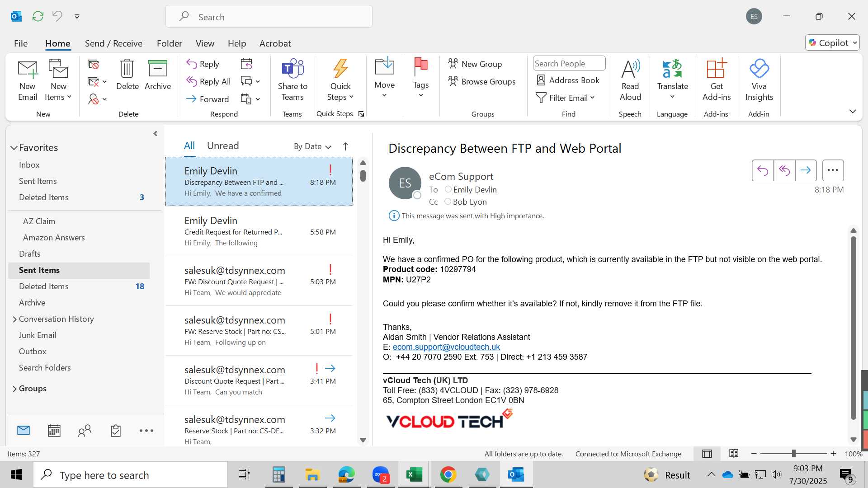Switch to People view icon

[85, 431]
